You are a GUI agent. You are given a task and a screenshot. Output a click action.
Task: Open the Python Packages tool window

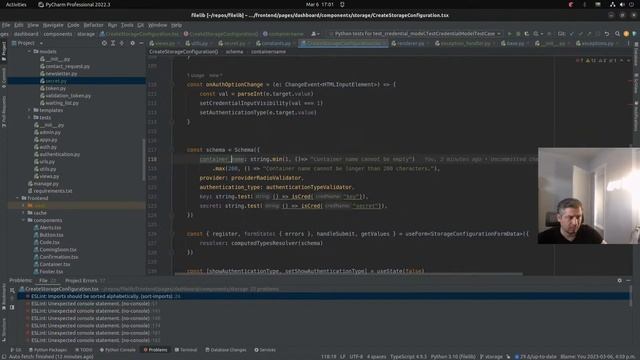[x=47, y=350]
